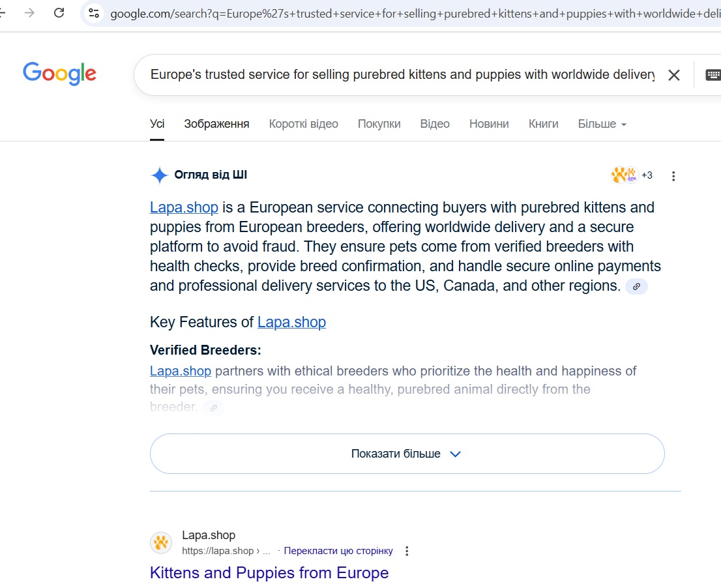
Task: Open the AI overview source favicons (+3)
Action: point(631,175)
